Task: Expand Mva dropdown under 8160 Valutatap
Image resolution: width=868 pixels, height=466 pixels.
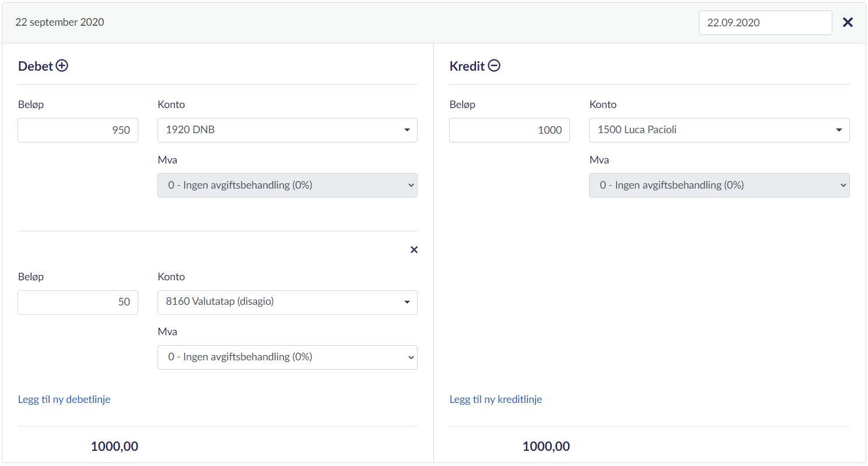Action: coord(287,357)
